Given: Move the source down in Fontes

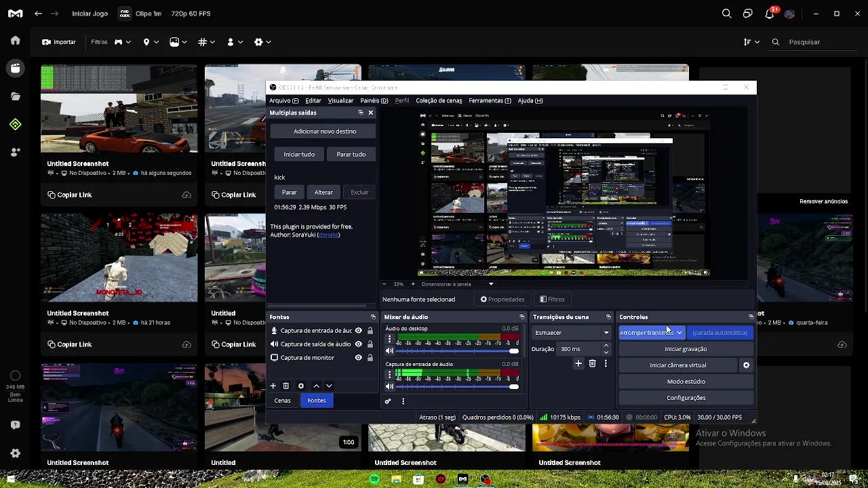Looking at the screenshot, I should point(329,386).
